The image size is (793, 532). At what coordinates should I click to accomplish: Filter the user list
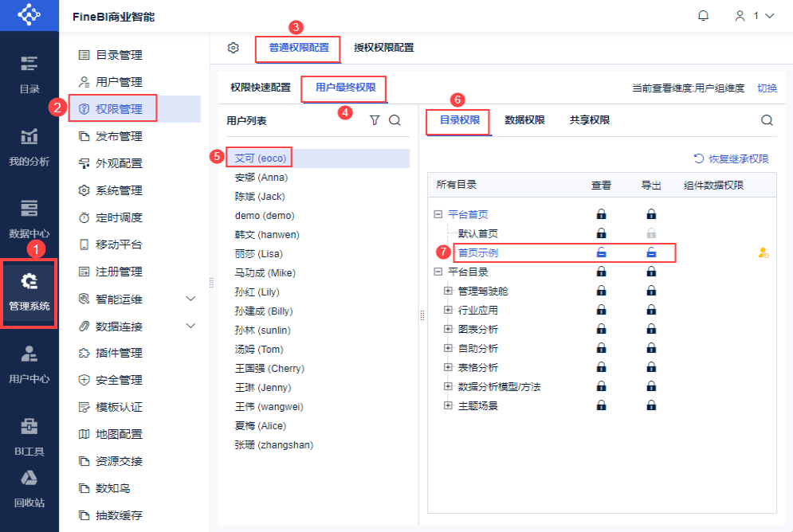375,120
